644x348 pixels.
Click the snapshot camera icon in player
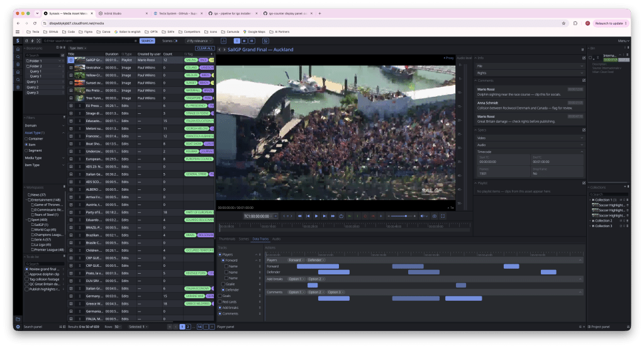pos(434,216)
